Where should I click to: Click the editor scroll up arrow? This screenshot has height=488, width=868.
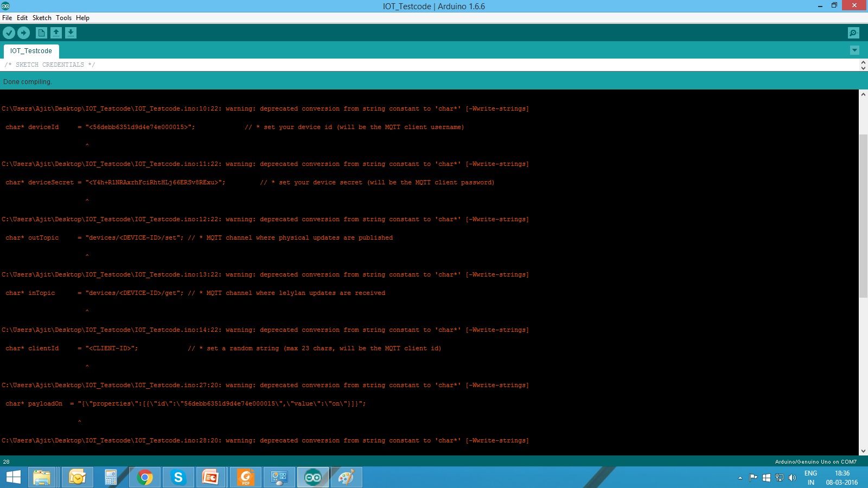[x=863, y=62]
